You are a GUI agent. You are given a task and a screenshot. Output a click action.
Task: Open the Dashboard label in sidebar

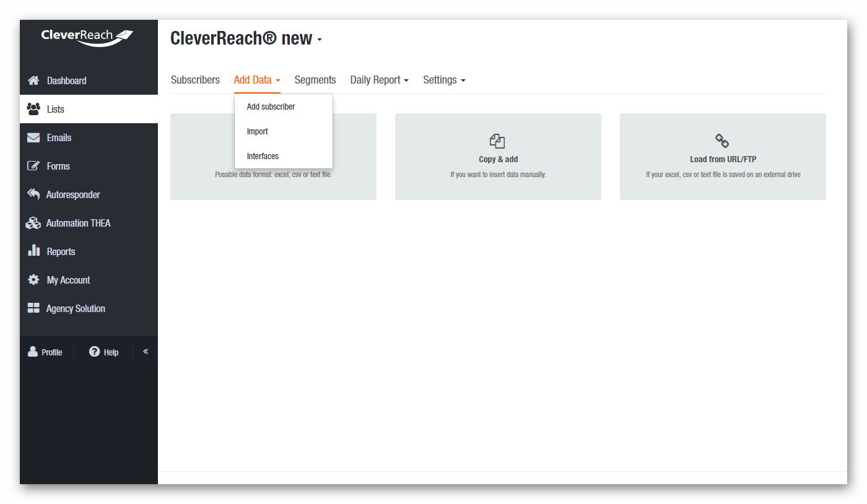click(x=66, y=80)
